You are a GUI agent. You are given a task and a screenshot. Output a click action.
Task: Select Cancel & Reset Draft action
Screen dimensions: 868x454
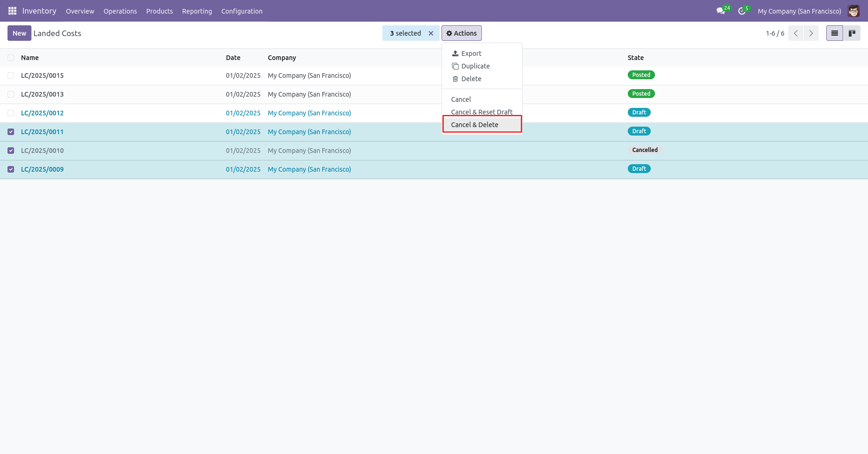tap(482, 112)
